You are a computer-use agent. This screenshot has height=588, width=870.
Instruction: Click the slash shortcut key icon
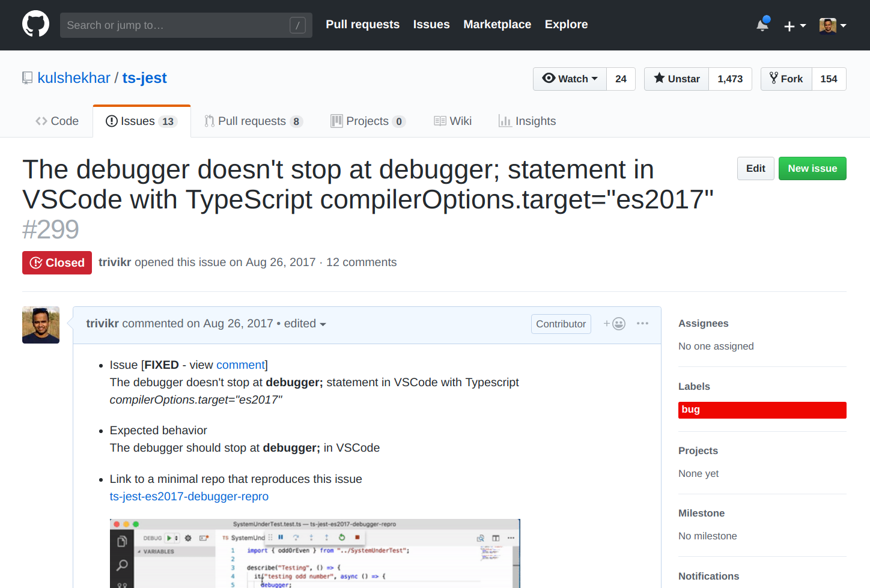[x=297, y=25]
